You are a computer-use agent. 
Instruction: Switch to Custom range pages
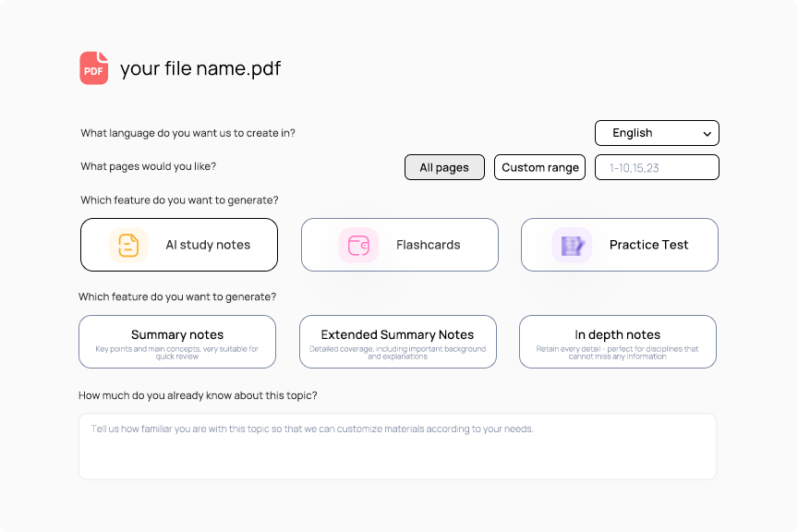[539, 167]
